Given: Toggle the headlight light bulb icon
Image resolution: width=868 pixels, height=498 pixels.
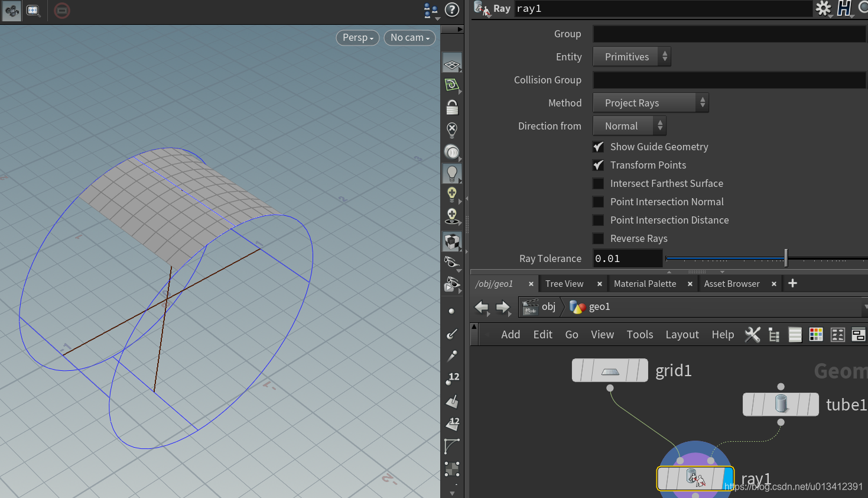Looking at the screenshot, I should pyautogui.click(x=452, y=173).
